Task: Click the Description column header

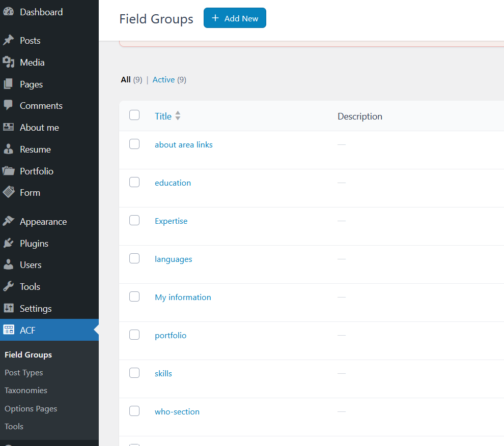Action: 360,116
